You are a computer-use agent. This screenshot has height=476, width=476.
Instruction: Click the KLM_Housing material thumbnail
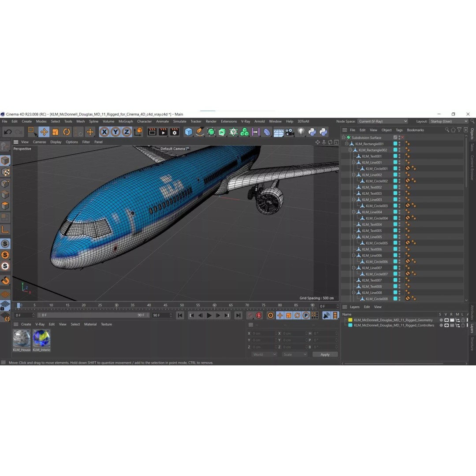(22, 338)
